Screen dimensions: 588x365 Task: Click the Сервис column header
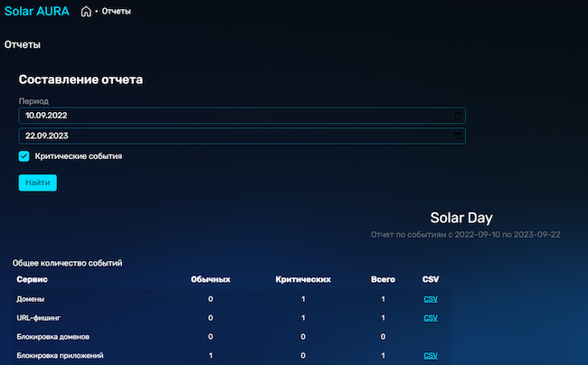point(32,279)
